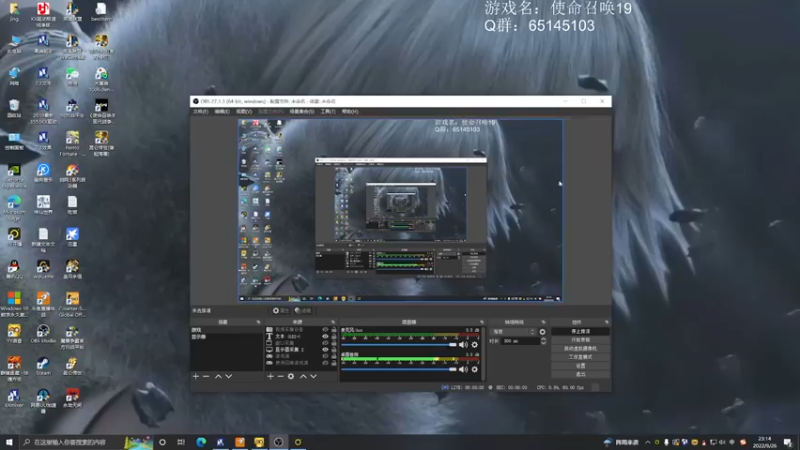Move the selected scene down
Screen dimensions: 800x450
tap(229, 376)
